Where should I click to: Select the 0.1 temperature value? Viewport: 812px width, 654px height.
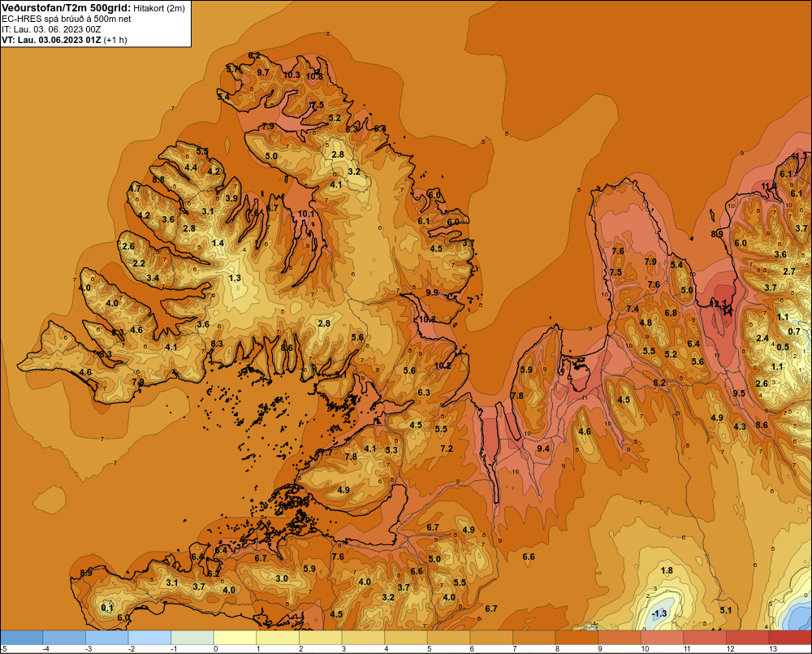[x=106, y=608]
